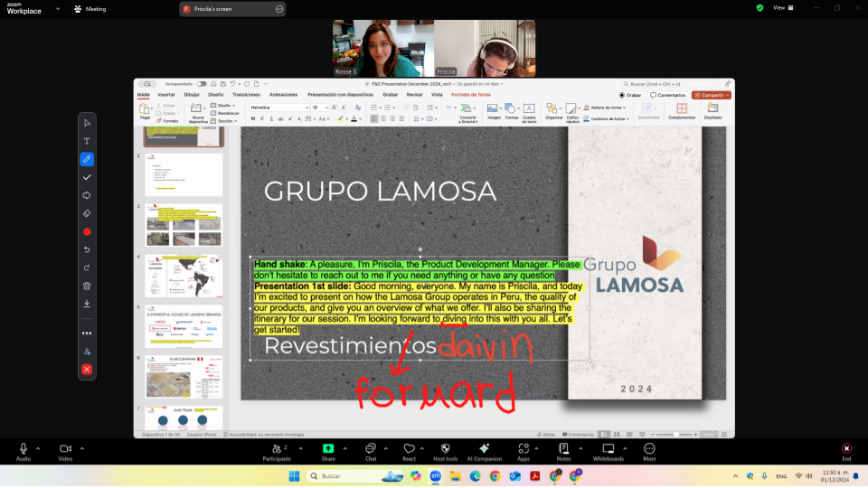The height and width of the screenshot is (488, 868).
Task: Select the Spotlight arrow annotation tool
Action: coord(87,195)
